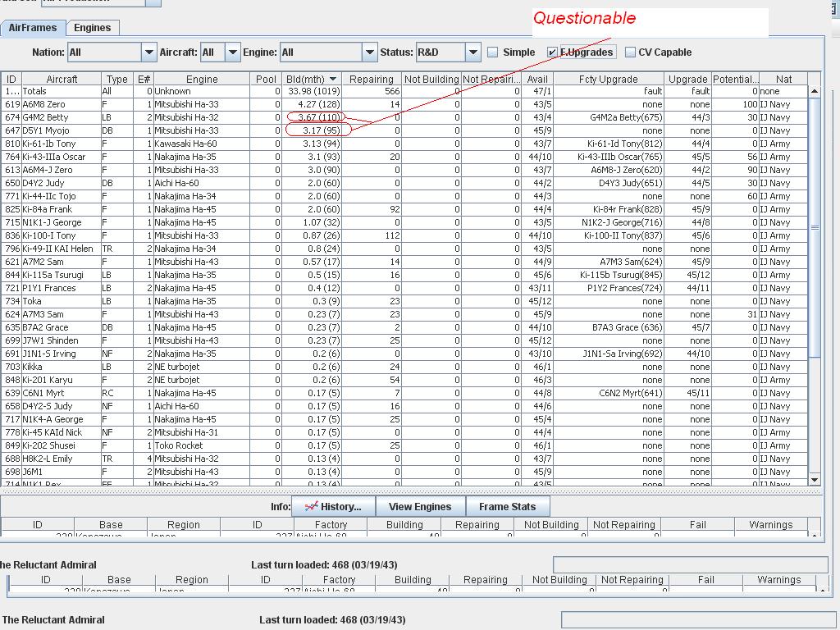Open the Engine filter dropdown
840x630 pixels.
tap(369, 52)
